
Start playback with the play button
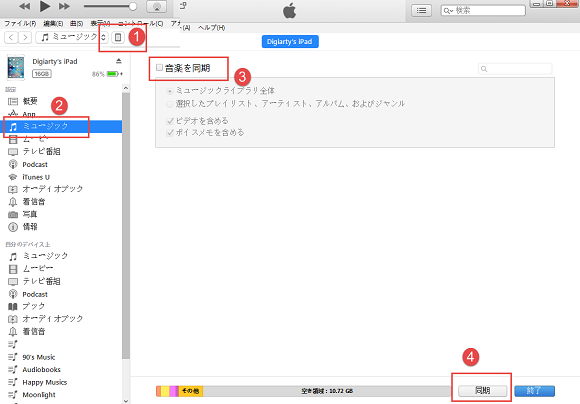pyautogui.click(x=45, y=6)
